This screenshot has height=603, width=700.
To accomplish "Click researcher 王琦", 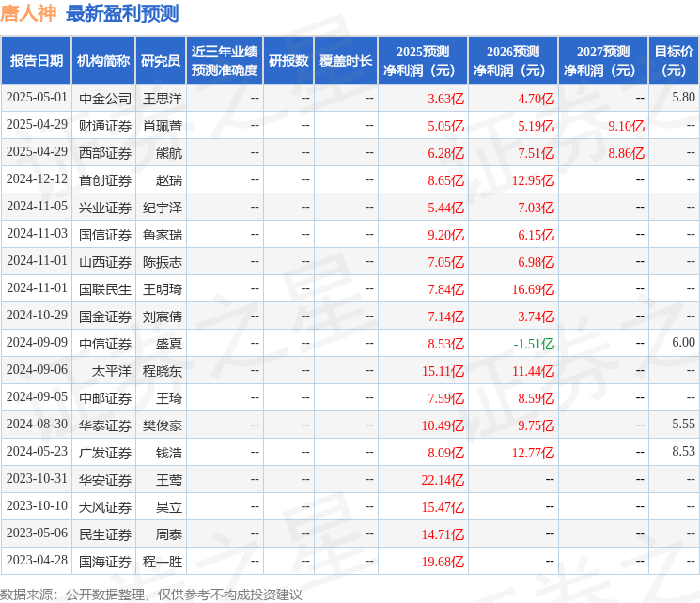I will tap(169, 398).
